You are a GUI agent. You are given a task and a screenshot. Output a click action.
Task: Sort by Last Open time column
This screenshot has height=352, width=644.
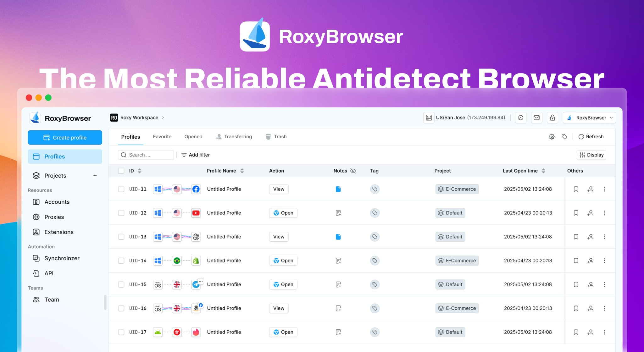tap(544, 171)
